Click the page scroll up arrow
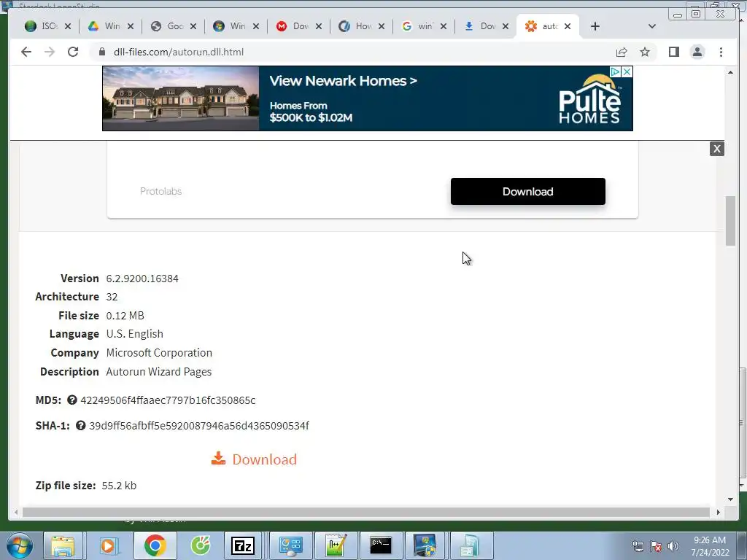 (730, 72)
